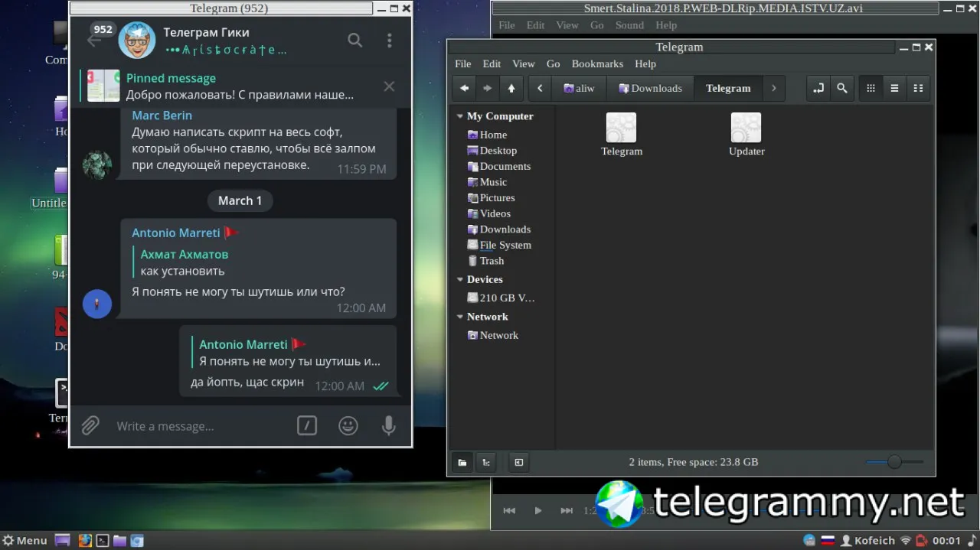This screenshot has height=550, width=980.
Task: Open the emoji picker in Telegram
Action: [x=348, y=425]
